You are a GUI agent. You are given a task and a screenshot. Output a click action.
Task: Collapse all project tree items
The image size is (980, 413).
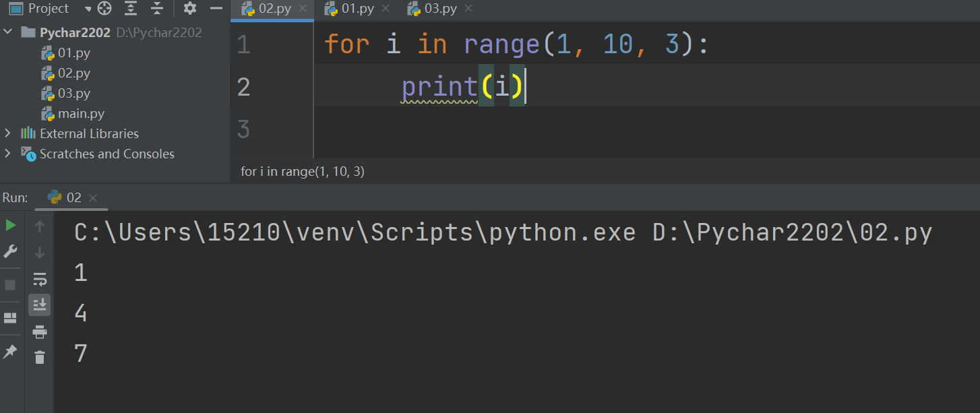click(x=157, y=9)
